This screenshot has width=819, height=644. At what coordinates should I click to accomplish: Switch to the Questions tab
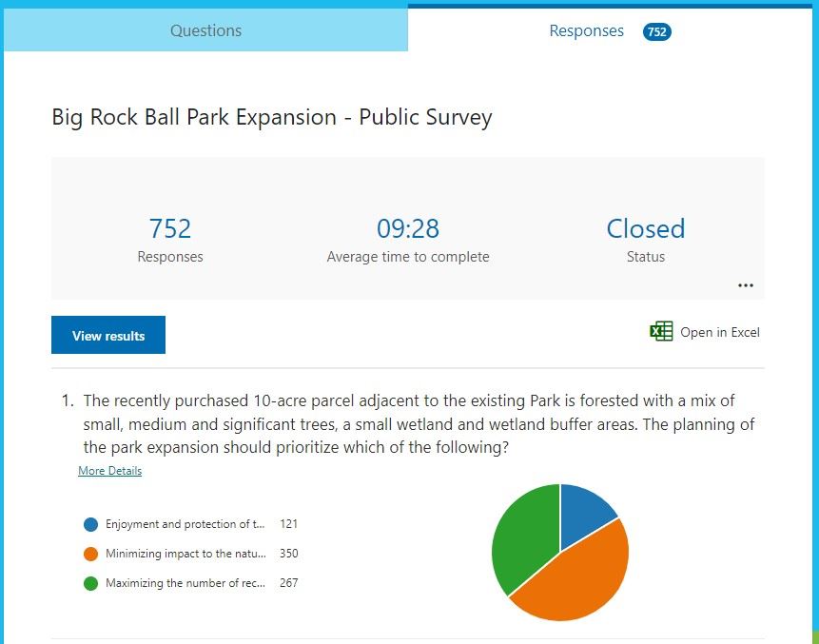click(205, 30)
